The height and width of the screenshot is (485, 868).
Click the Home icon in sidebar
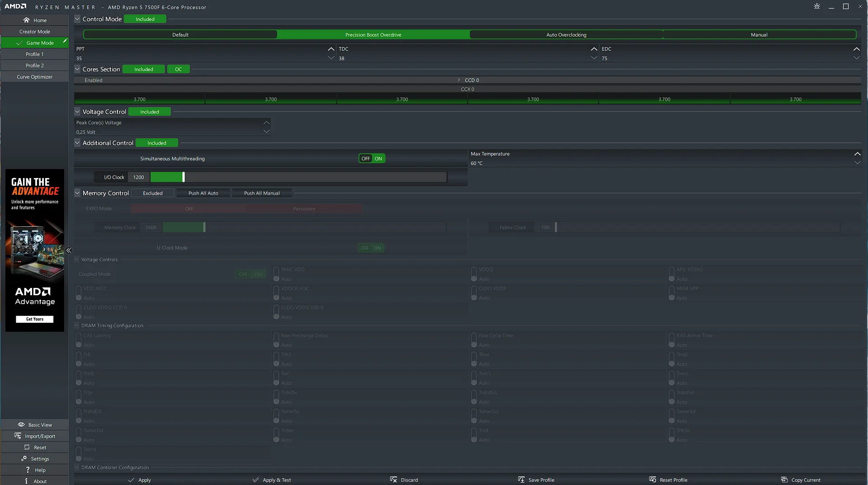click(26, 20)
